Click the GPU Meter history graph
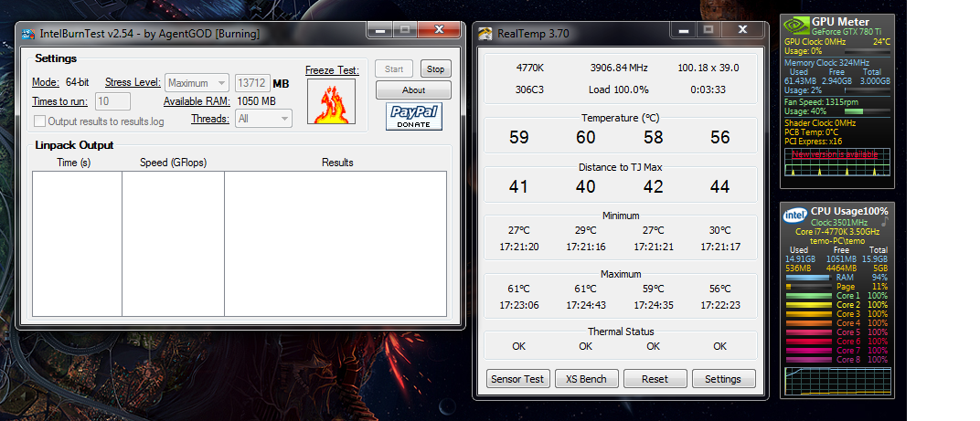This screenshot has width=980, height=421. pos(836,162)
